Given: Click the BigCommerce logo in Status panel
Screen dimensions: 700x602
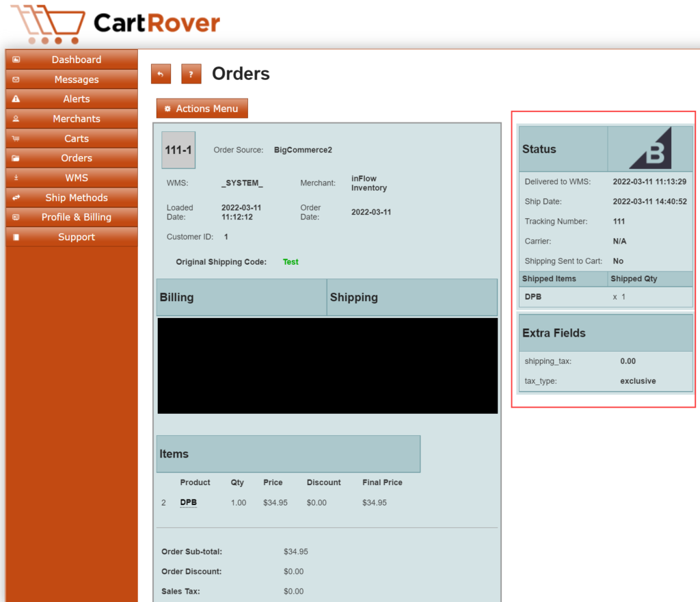Looking at the screenshot, I should [x=651, y=148].
